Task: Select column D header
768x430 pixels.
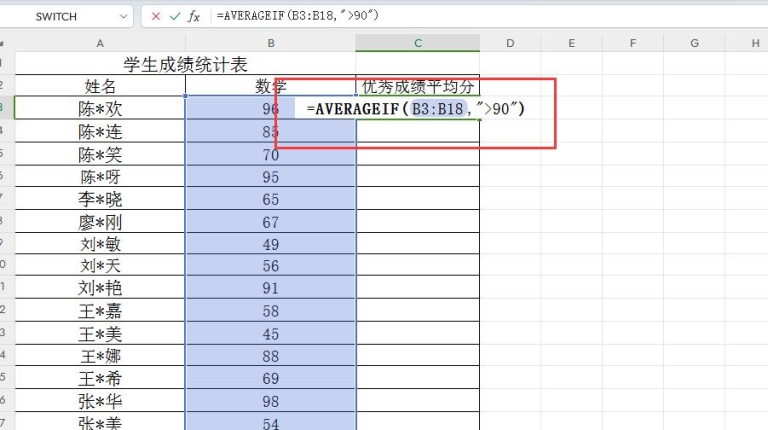Action: tap(510, 43)
